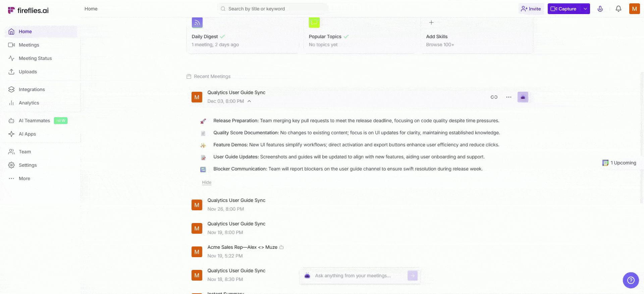This screenshot has width=644, height=294.
Task: Open the Popular Topics card
Action: pyautogui.click(x=360, y=35)
